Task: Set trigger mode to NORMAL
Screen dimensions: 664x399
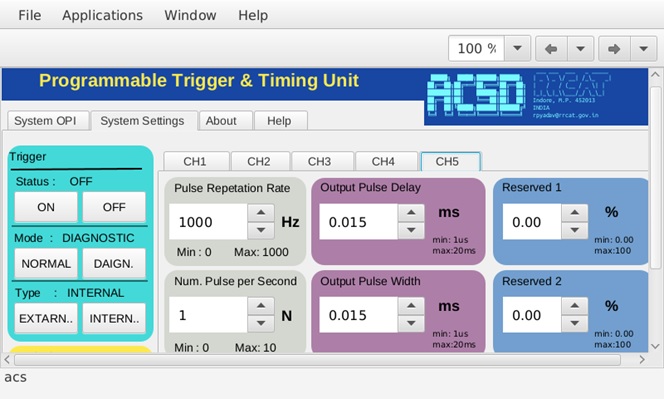Action: coord(46,263)
